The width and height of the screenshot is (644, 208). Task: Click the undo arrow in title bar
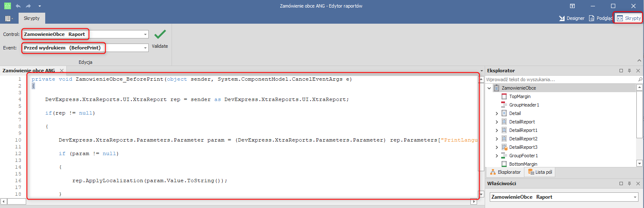click(x=18, y=6)
